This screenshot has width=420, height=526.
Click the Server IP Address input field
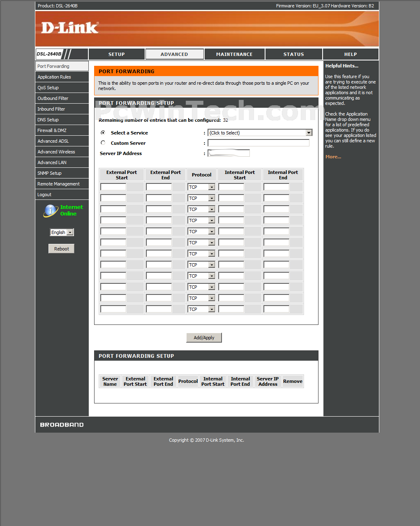(228, 153)
